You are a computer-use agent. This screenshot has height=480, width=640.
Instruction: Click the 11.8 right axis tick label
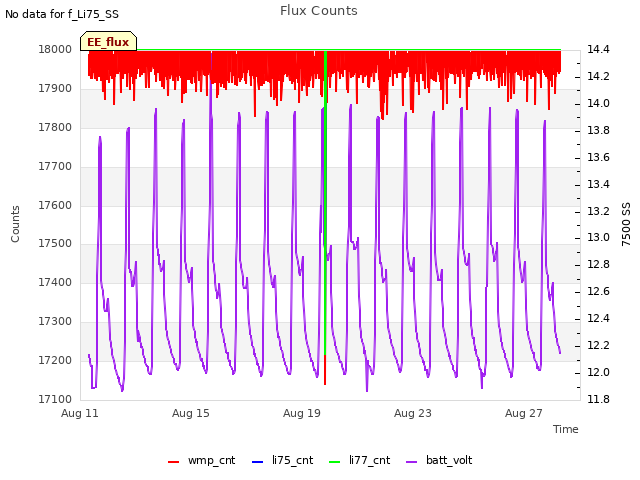pos(598,399)
